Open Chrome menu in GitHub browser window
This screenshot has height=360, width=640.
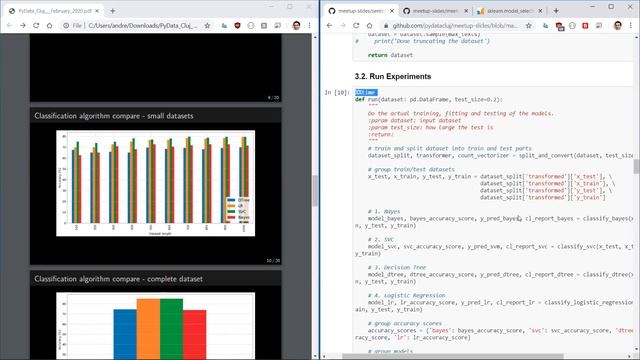pos(631,26)
